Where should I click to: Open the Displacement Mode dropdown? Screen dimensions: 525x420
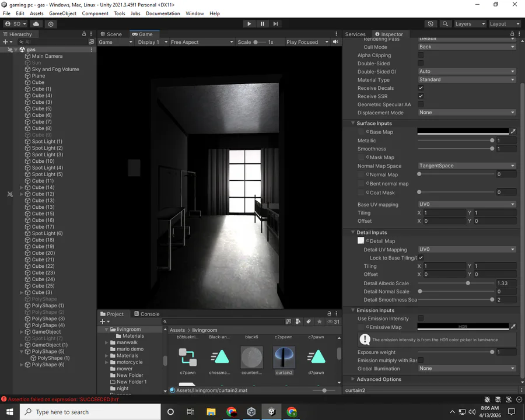pos(467,113)
